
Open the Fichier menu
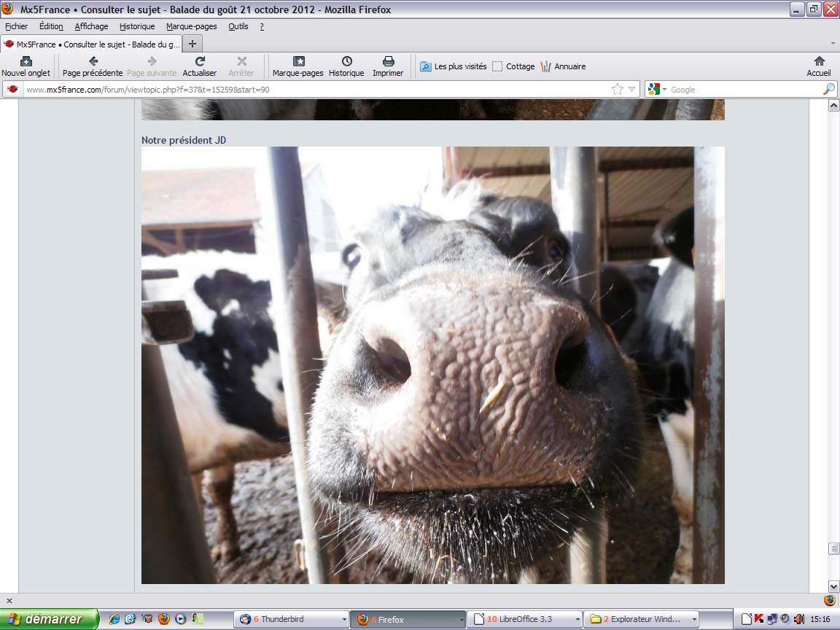(17, 26)
